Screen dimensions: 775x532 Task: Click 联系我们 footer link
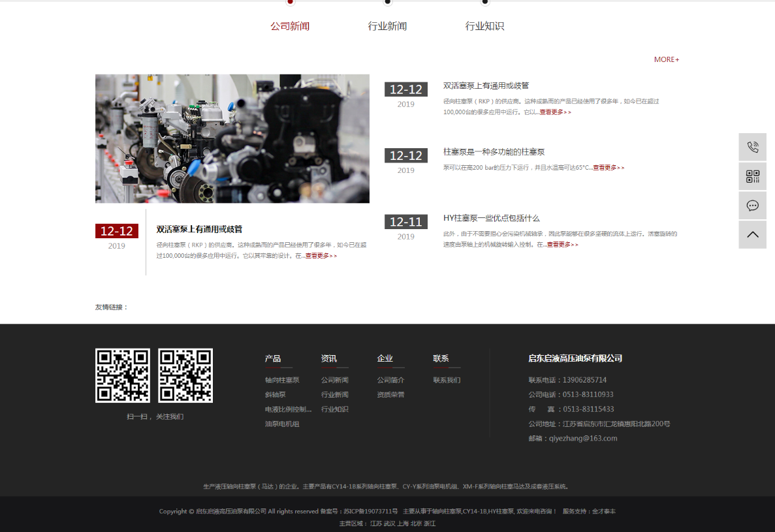[x=447, y=380]
